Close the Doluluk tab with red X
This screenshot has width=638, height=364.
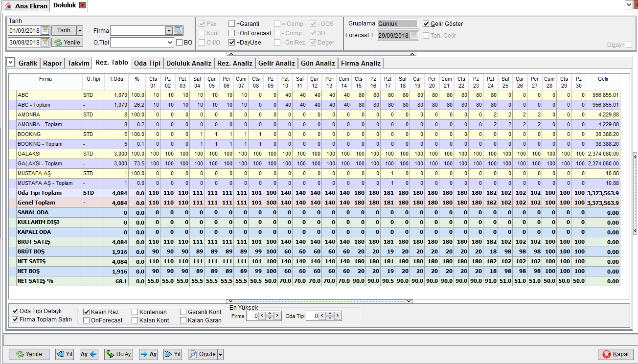pos(82,5)
